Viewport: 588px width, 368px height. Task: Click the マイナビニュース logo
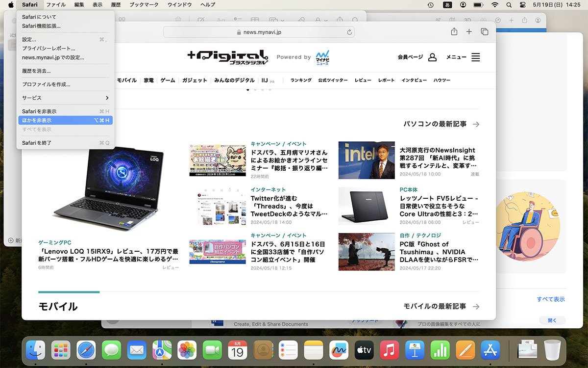point(322,57)
